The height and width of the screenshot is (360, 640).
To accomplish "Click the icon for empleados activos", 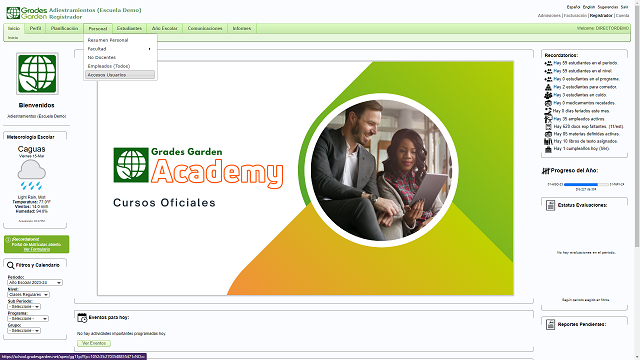I will click(548, 119).
